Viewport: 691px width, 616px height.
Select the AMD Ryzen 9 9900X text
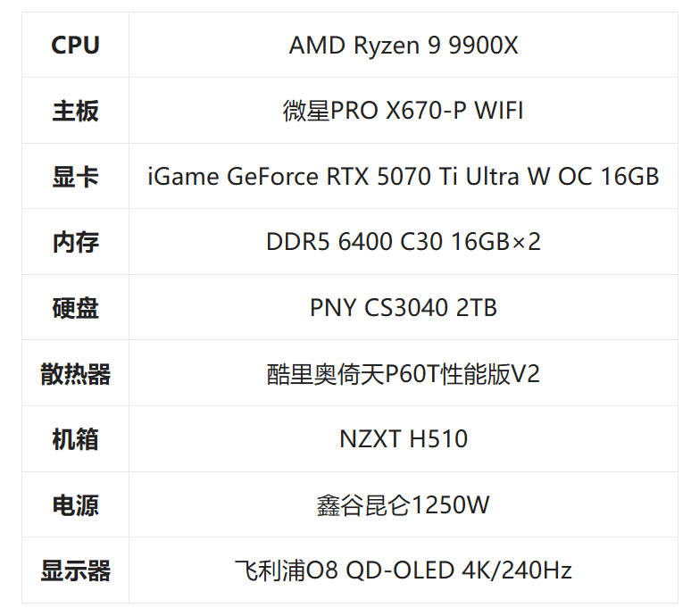tap(403, 46)
